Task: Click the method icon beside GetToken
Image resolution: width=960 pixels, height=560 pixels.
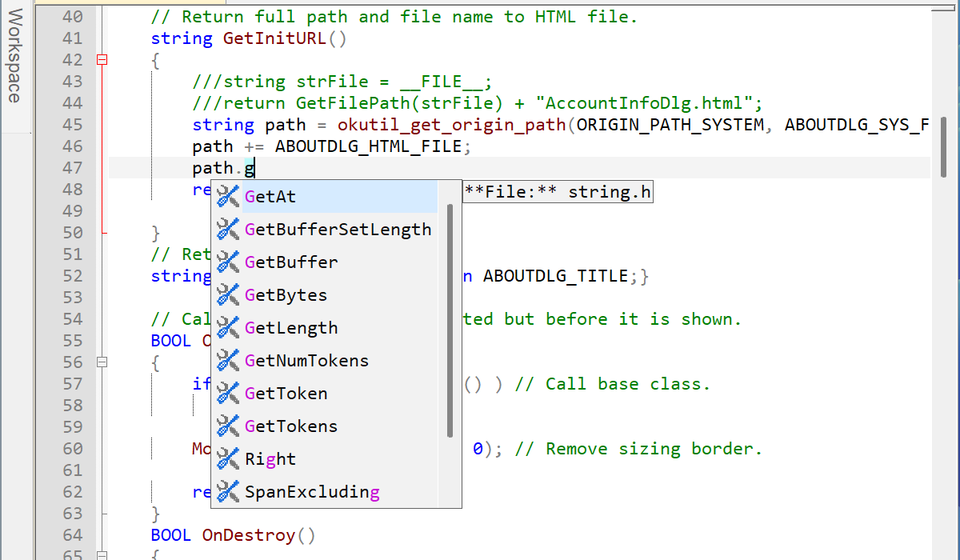Action: (229, 394)
